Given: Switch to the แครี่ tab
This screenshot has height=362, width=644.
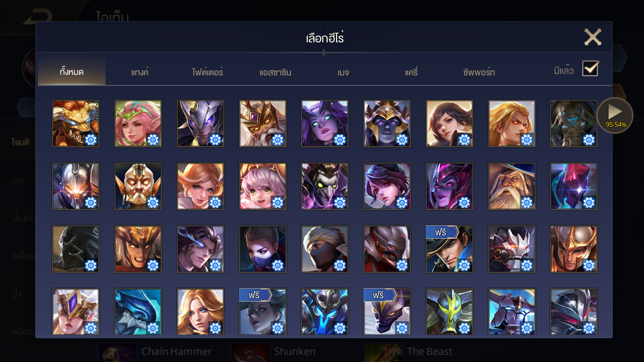Looking at the screenshot, I should (411, 72).
